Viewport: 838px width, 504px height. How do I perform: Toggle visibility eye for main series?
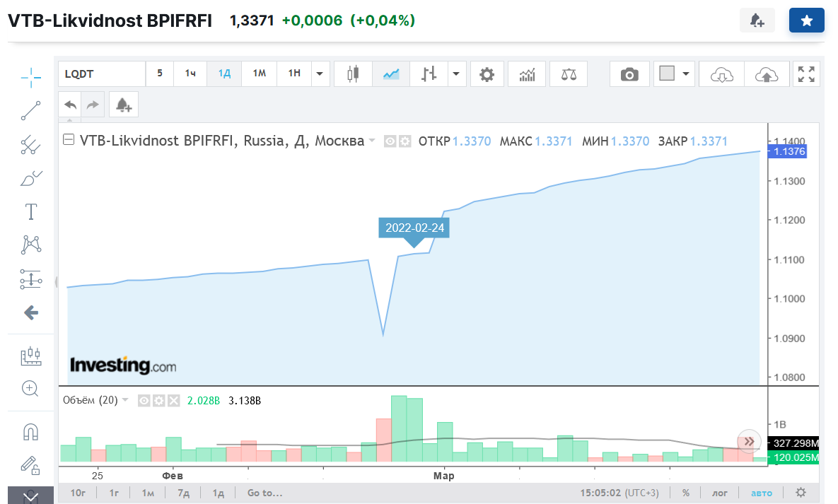(390, 141)
